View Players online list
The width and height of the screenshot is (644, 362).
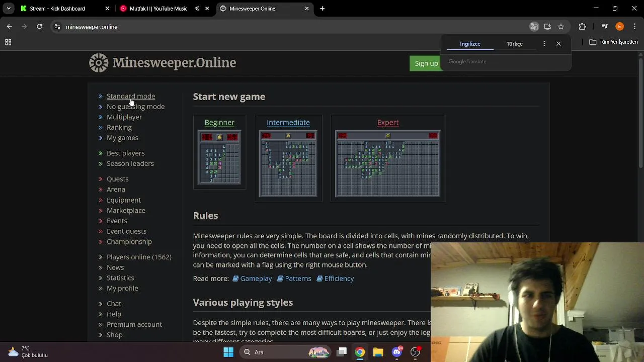click(x=139, y=257)
